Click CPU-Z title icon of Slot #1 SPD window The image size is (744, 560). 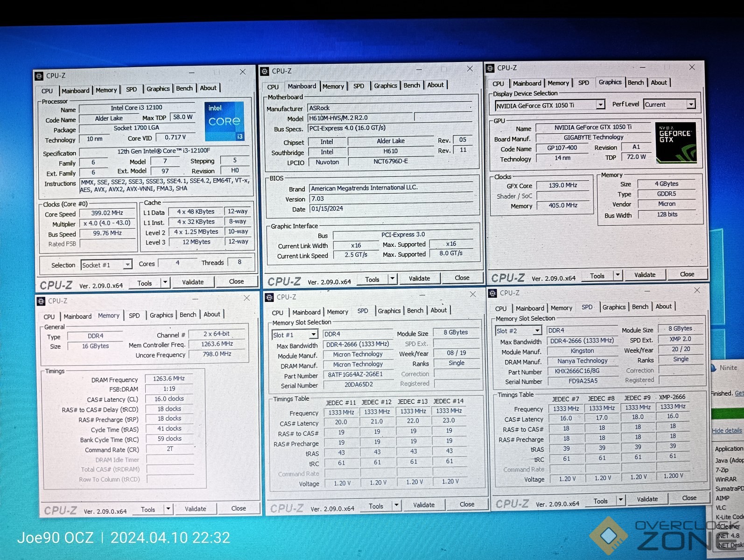coord(269,297)
